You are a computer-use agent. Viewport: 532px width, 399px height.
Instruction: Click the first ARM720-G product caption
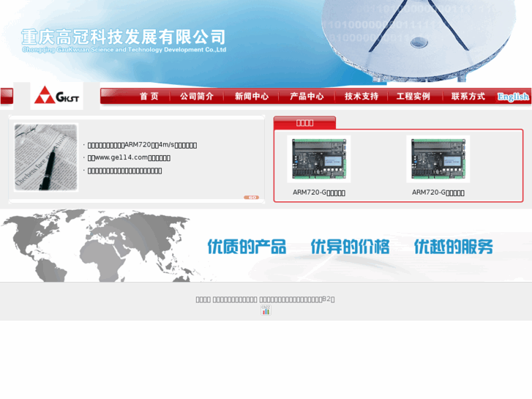pos(319,193)
